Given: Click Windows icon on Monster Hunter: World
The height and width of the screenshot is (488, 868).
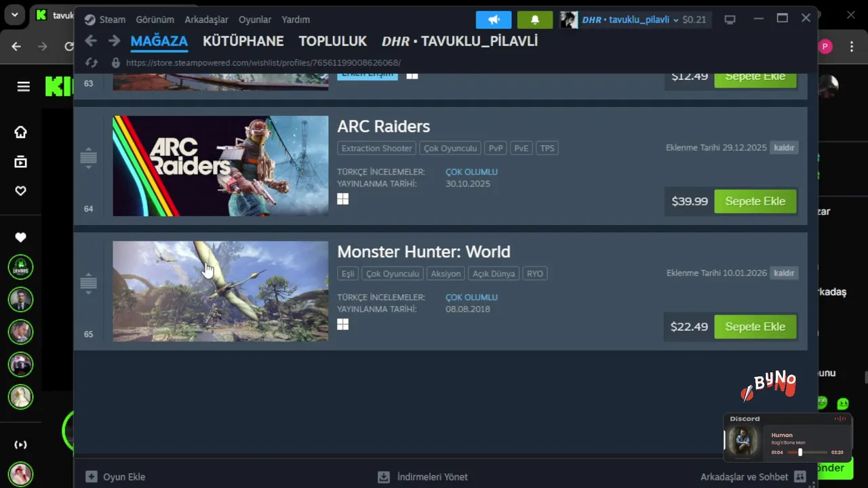Looking at the screenshot, I should pos(343,325).
